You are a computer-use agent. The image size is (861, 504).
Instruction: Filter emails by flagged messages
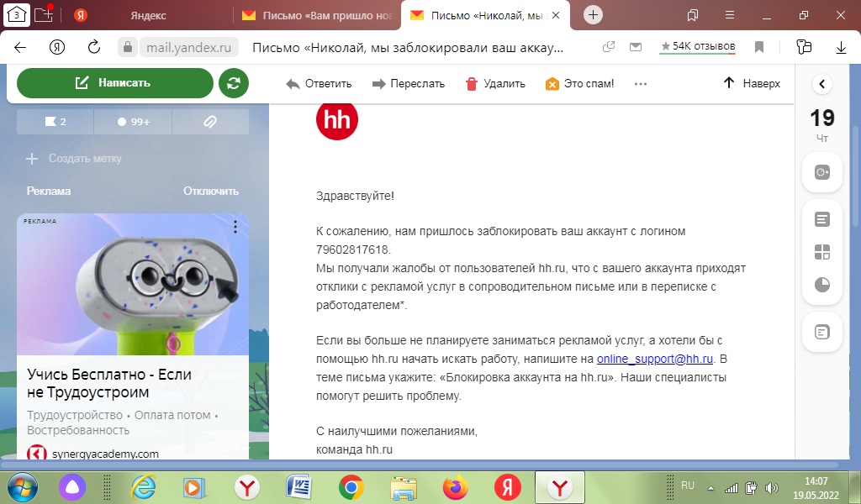[55, 122]
